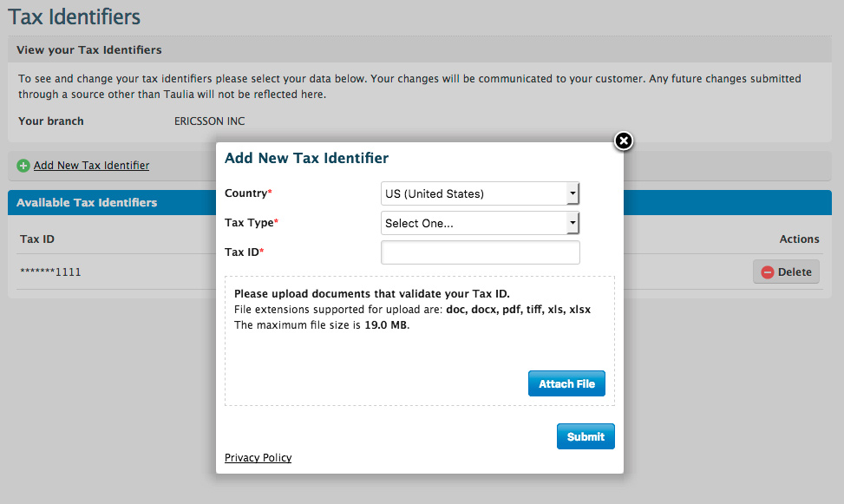Click the Add New Tax Identifier dialog title
Viewport: 844px width, 504px height.
pos(306,158)
